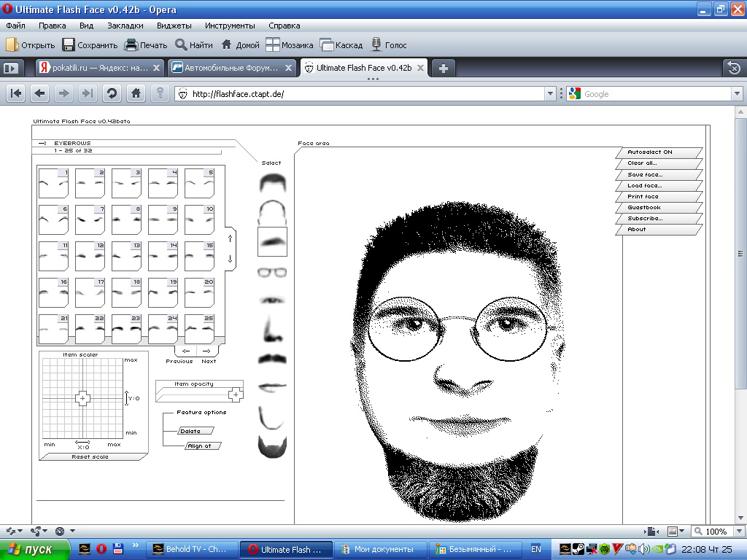This screenshot has height=560, width=747.
Task: Click the Item opacity slider handle
Action: tap(235, 394)
